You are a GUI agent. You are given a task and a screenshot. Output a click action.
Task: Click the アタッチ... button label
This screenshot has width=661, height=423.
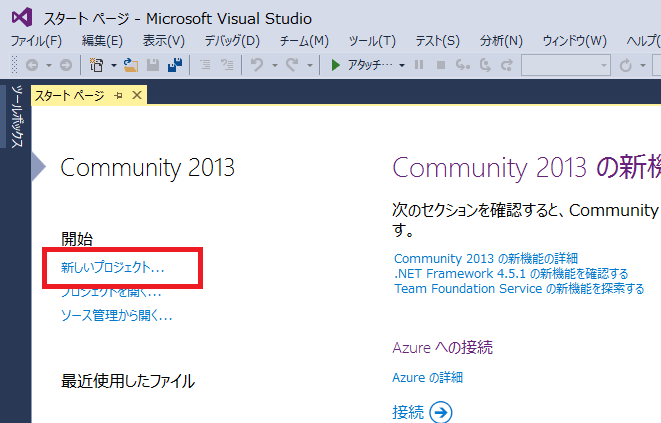point(370,65)
